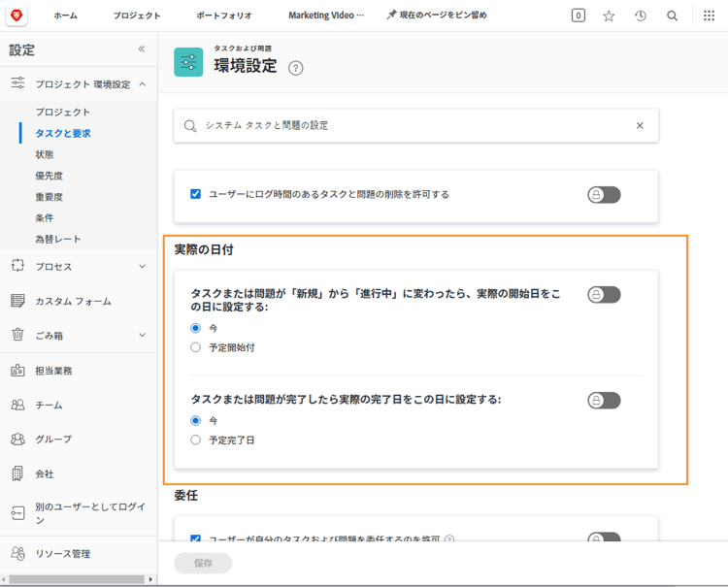Screen dimensions: 728x587
Task: Click the 会社 building icon
Action: 17,473
